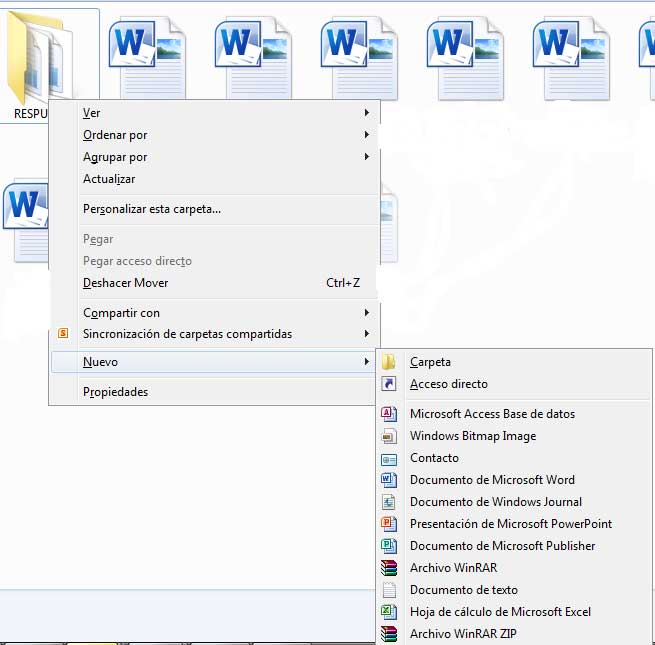Choose Personalizar esta carpeta...
This screenshot has width=655, height=645.
click(x=214, y=209)
